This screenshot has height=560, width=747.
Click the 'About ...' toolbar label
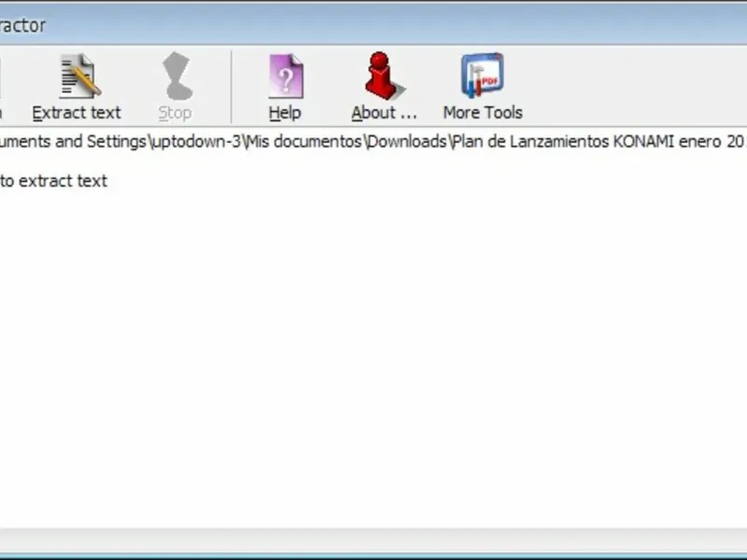click(x=384, y=113)
